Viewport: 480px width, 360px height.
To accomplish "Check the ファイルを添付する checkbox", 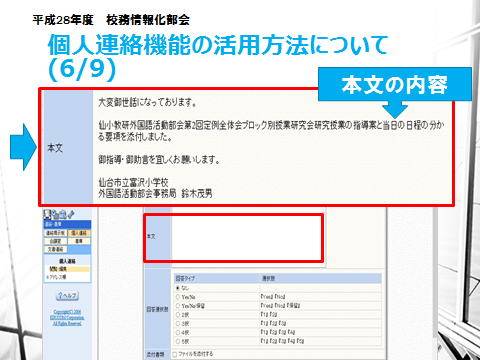I will (x=174, y=354).
